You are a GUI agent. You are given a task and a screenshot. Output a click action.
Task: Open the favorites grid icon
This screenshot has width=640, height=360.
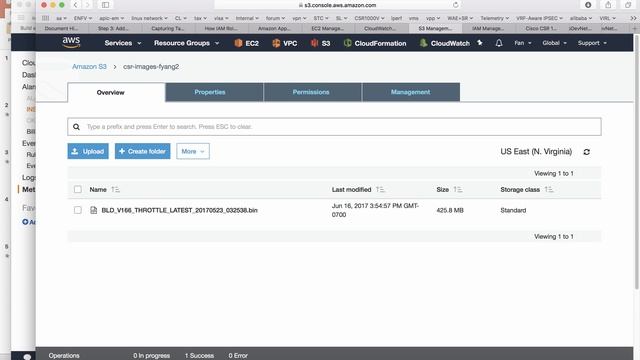[x=46, y=18]
